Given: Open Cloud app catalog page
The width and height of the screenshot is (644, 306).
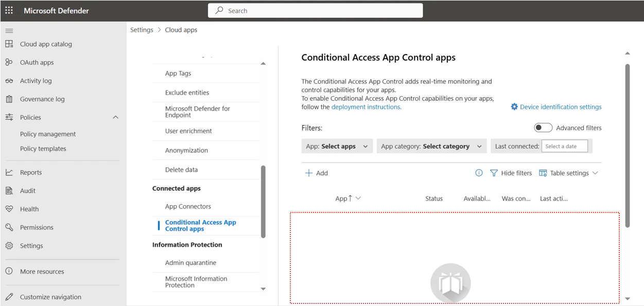Looking at the screenshot, I should (46, 44).
